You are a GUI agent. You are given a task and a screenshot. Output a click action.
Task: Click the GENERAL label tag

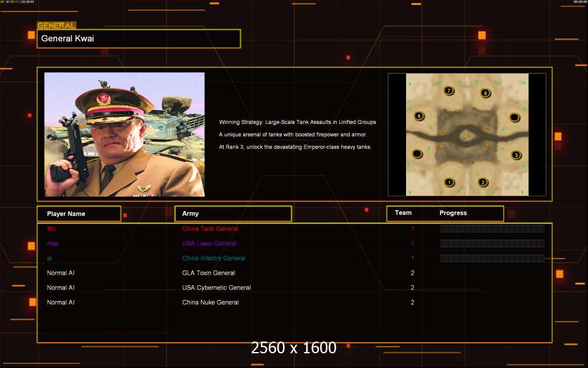click(56, 26)
